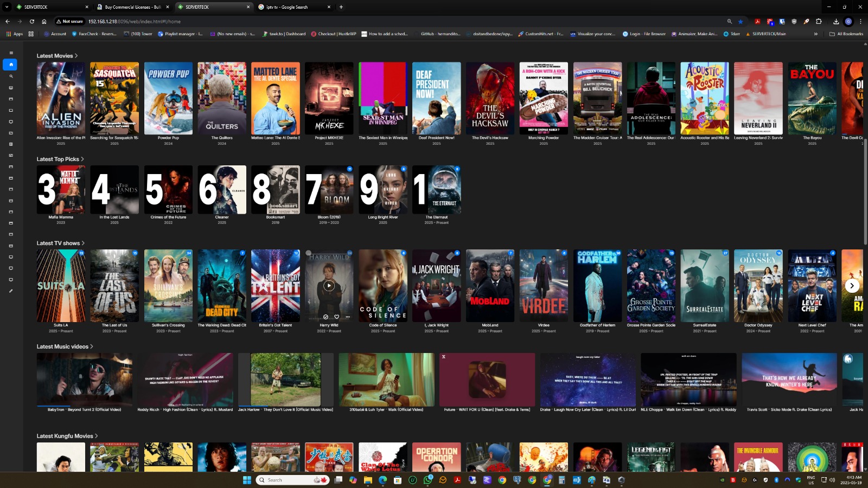
Task: Mark Harry Wild as watched
Action: click(x=325, y=317)
